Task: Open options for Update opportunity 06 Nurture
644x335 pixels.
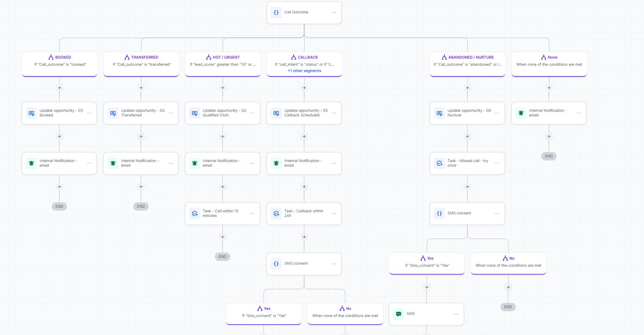Action: (497, 113)
